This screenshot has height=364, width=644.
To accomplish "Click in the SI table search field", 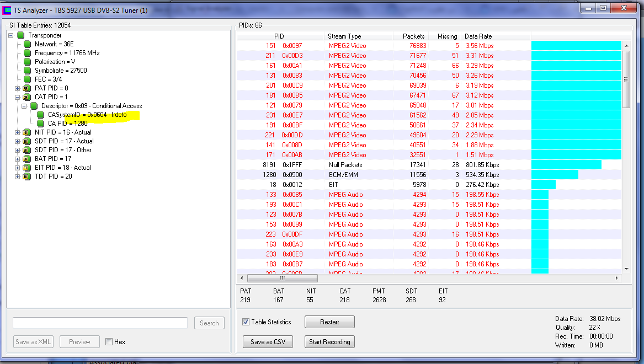I will click(x=100, y=323).
